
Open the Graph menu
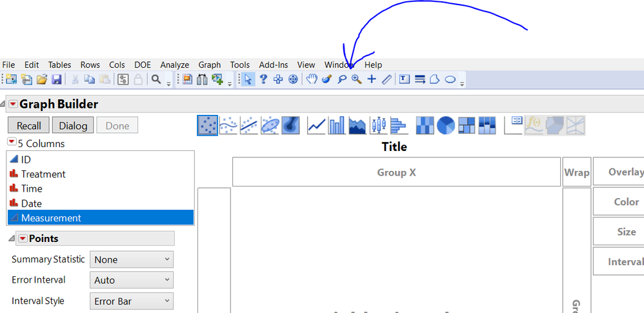[x=210, y=65]
